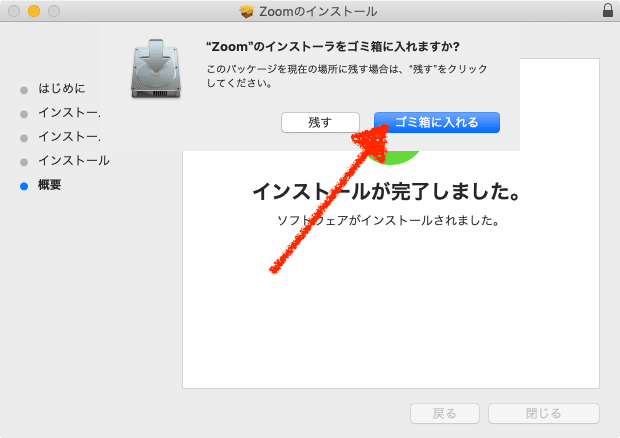This screenshot has width=620, height=438.
Task: Click the gray bullet beside はじめに
Action: [x=24, y=90]
